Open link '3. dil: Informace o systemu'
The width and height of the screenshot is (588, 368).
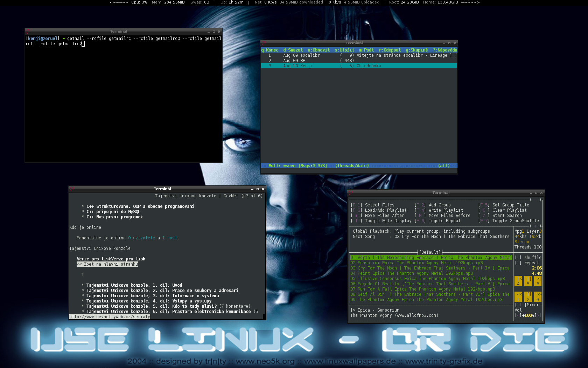click(x=153, y=296)
